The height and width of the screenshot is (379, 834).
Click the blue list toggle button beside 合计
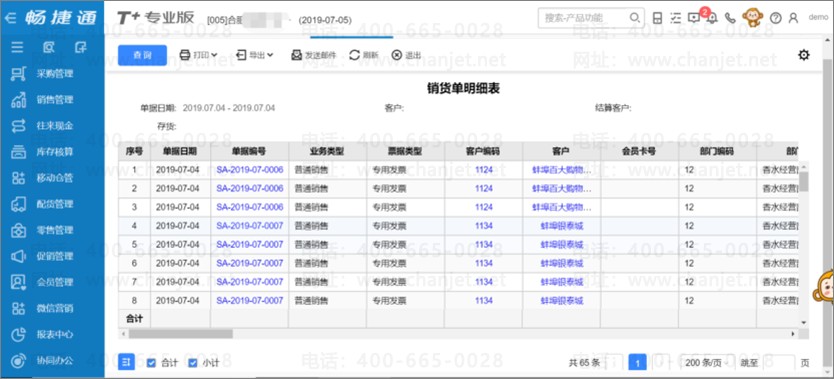click(126, 363)
